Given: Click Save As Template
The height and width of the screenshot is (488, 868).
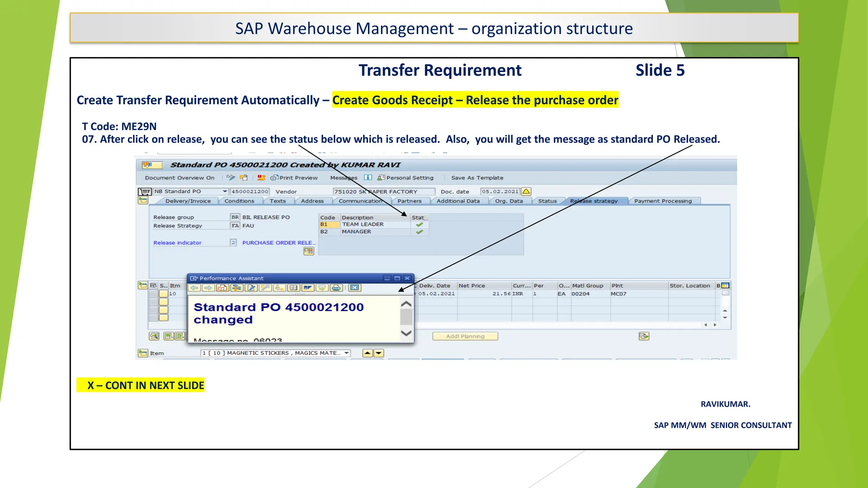Looking at the screenshot, I should click(x=477, y=178).
